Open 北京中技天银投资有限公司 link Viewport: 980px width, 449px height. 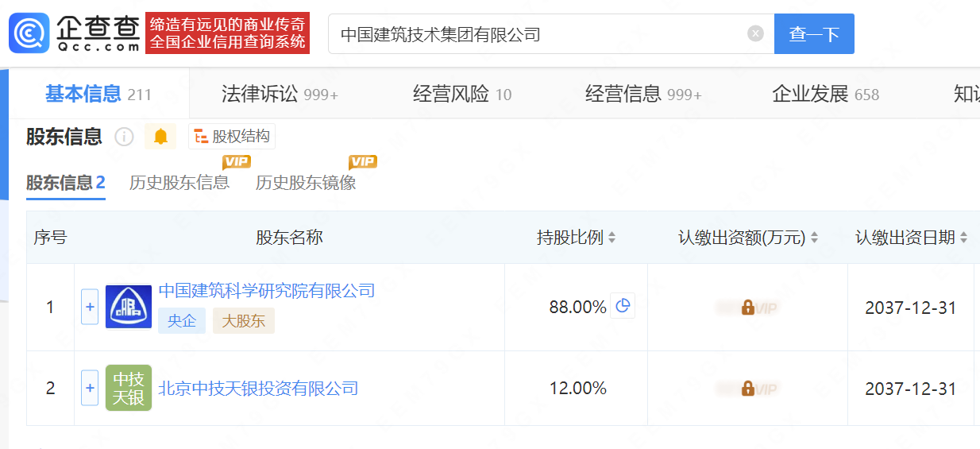coord(258,389)
